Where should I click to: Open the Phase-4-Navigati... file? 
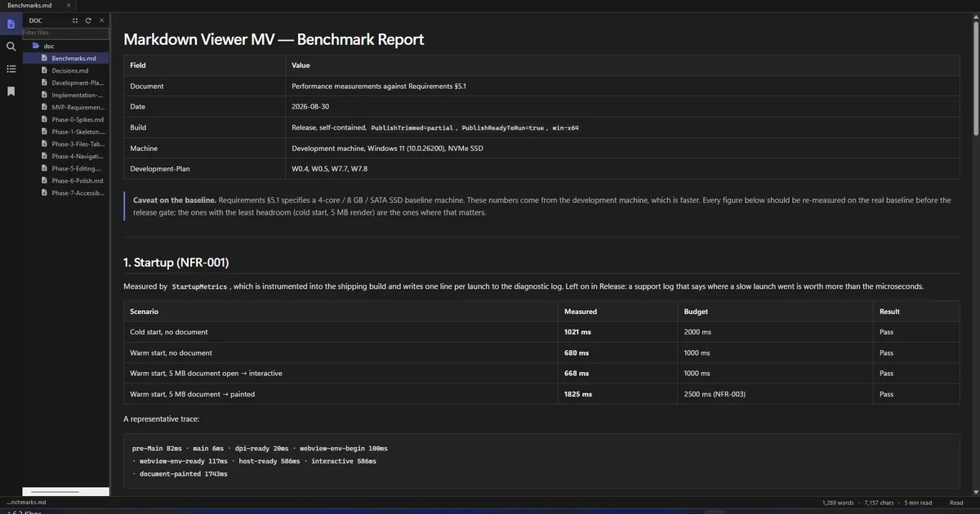[65, 156]
